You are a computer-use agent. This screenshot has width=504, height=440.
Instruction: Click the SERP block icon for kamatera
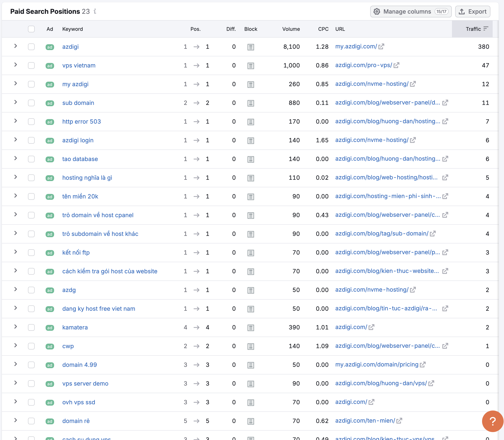click(x=251, y=328)
